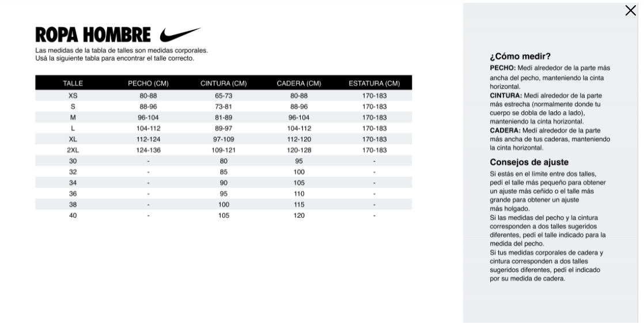Select the TALLE column header

click(73, 84)
